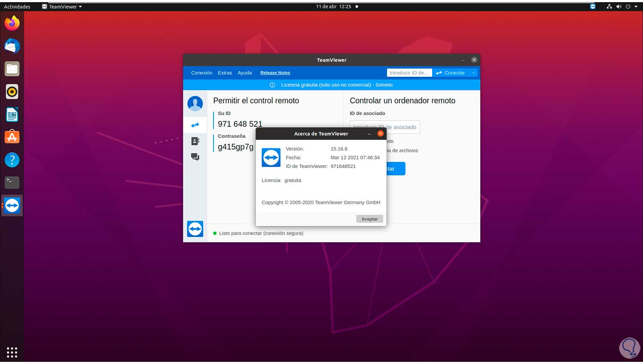This screenshot has width=643, height=364.
Task: Click the 'Controlar un ordenador remoto' heading
Action: click(403, 101)
